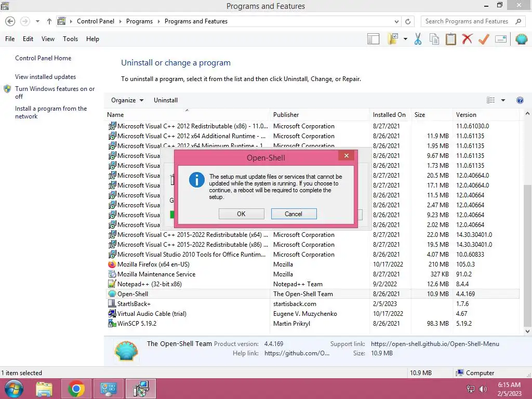This screenshot has width=532, height=399.
Task: Refresh the Programs and Features list
Action: pyautogui.click(x=408, y=21)
